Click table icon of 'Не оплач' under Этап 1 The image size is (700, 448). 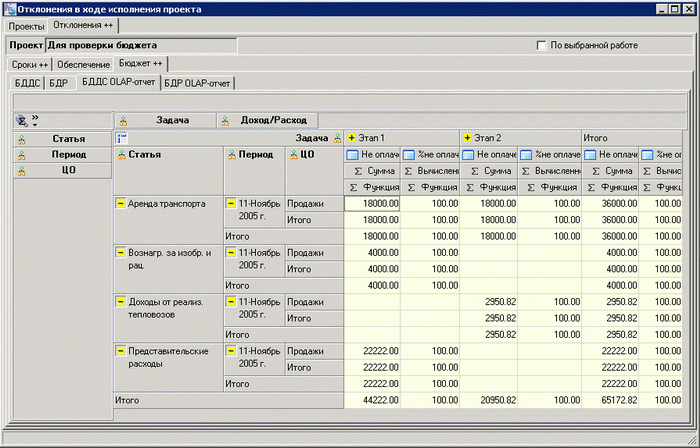[x=352, y=155]
